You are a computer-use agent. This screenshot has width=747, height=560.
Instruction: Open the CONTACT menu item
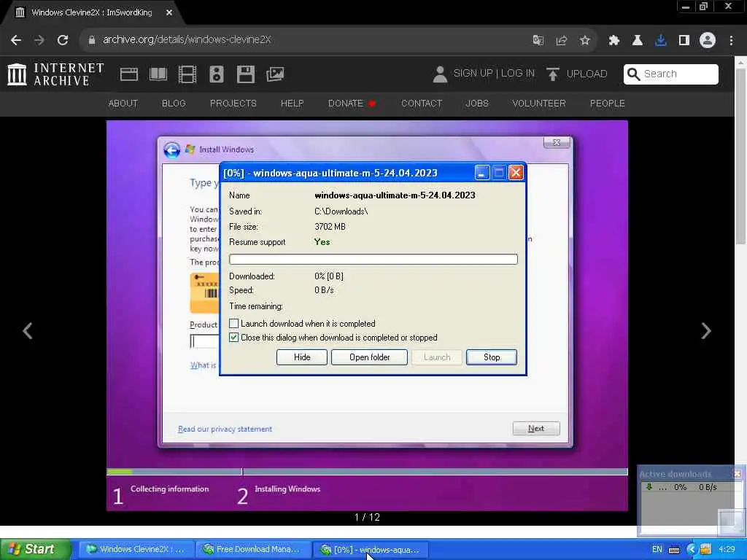click(422, 104)
